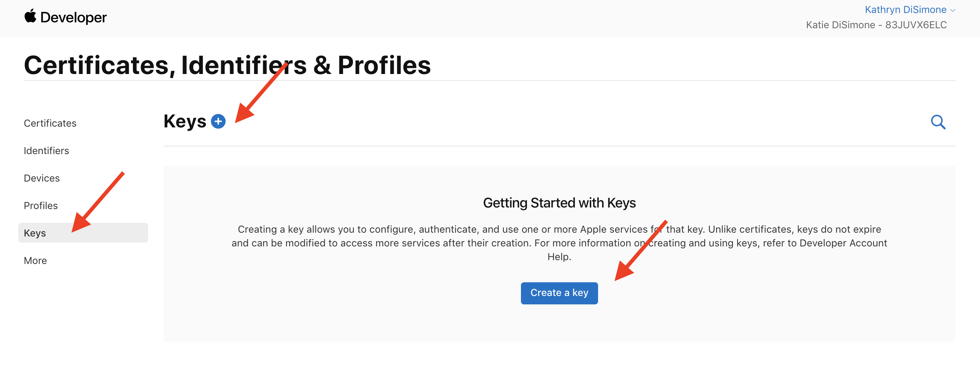Click the team ID text 83JUVX6ELC
Screen dimensions: 980x370
[x=916, y=25]
